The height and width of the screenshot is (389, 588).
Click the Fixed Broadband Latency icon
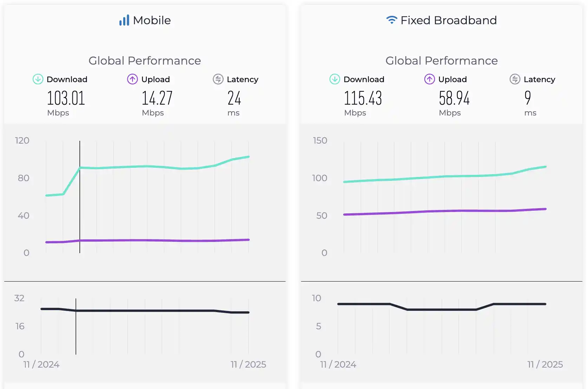click(515, 79)
